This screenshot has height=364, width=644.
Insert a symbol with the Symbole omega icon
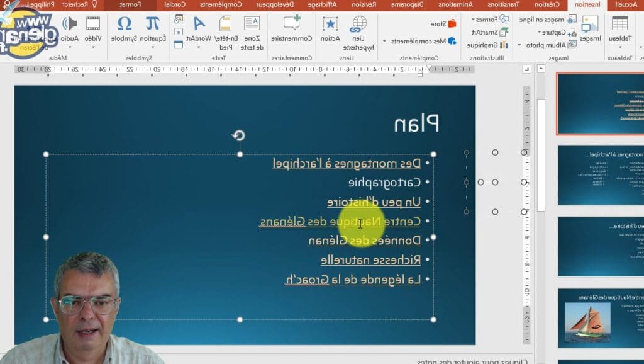click(124, 23)
